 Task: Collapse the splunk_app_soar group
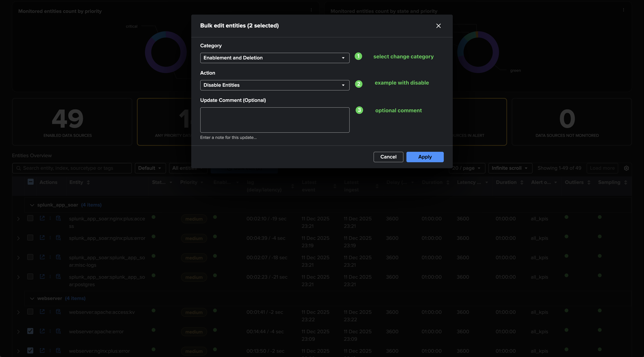tap(32, 205)
